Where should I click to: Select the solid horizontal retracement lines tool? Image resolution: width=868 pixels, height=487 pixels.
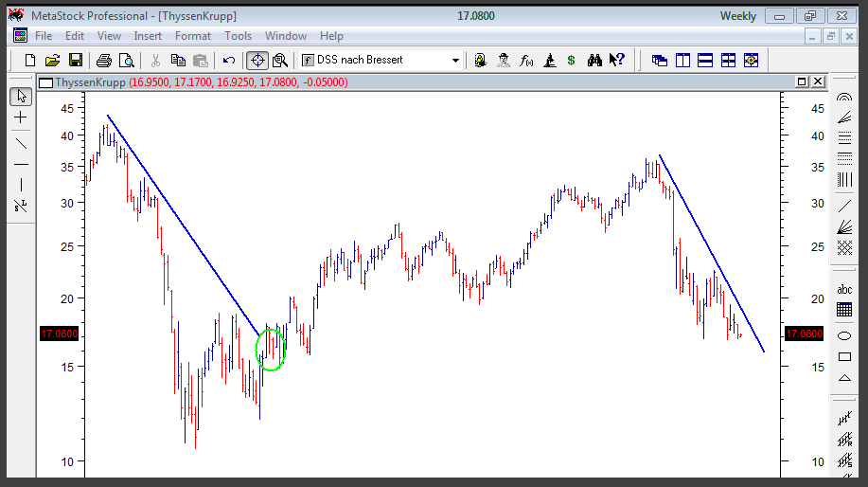(844, 138)
